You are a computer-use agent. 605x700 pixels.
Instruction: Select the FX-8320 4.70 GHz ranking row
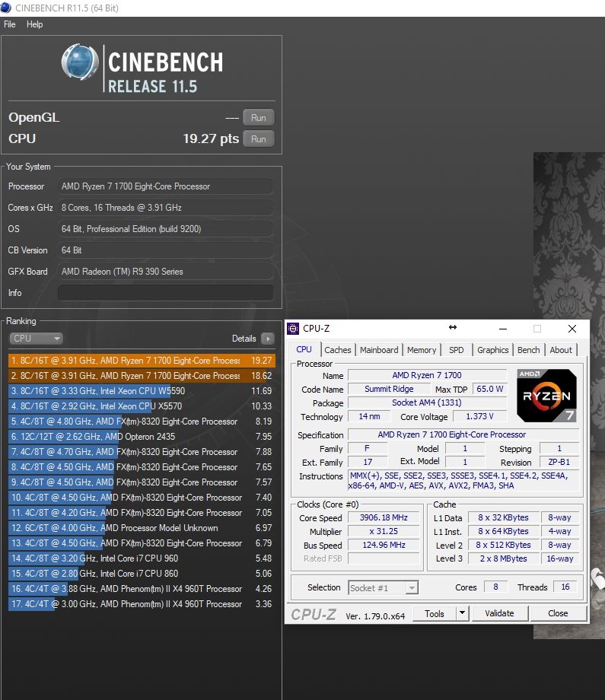142,452
